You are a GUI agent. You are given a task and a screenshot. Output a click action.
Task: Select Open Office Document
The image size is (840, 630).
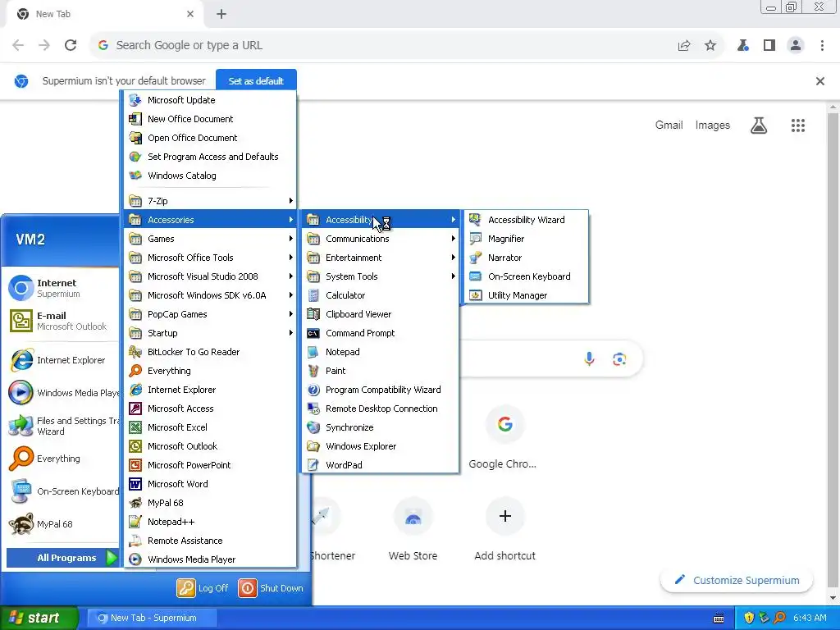pos(210,138)
